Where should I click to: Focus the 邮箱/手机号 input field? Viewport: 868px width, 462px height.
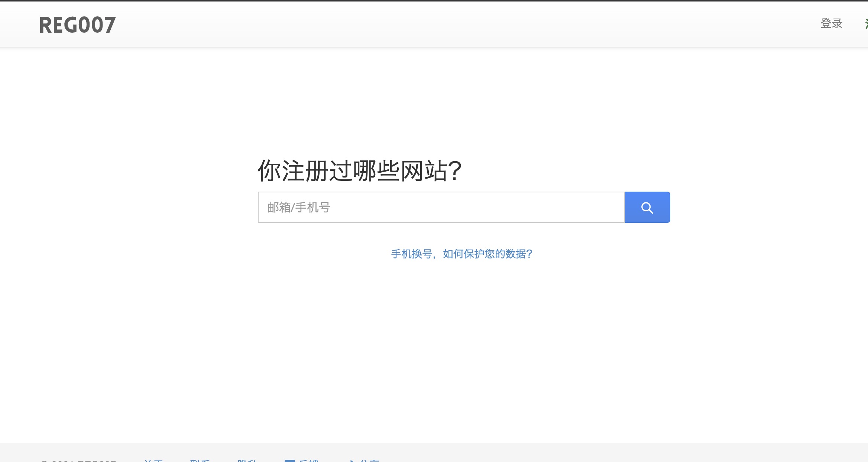(x=441, y=207)
